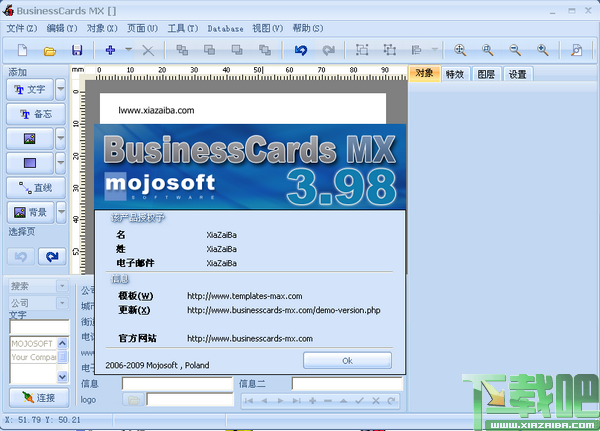Click the logo path input field
This screenshot has height=431, width=600.
[190, 400]
